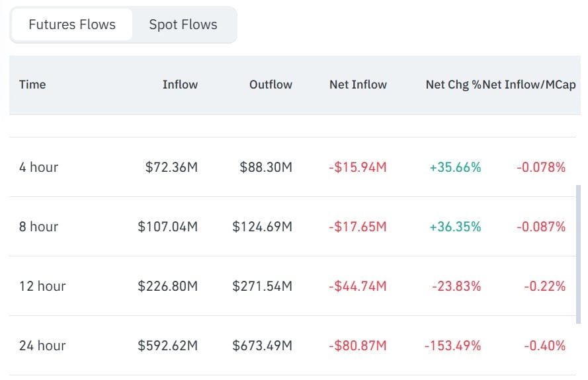Select the 8 hour row label
This screenshot has height=380, width=588.
tap(38, 227)
